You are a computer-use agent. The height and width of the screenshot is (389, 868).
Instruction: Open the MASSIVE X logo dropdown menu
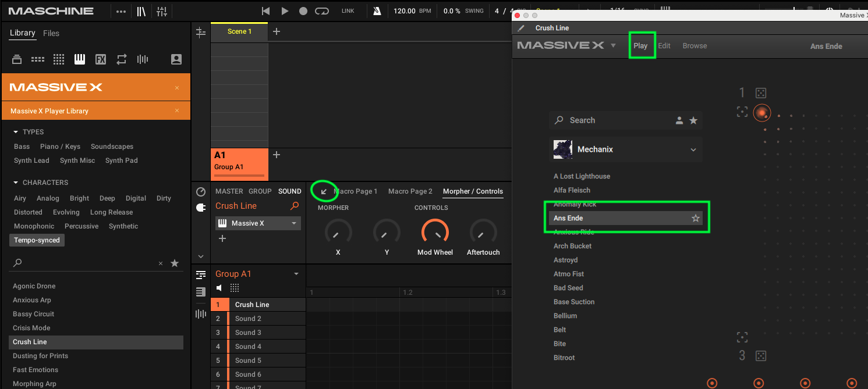(x=613, y=45)
